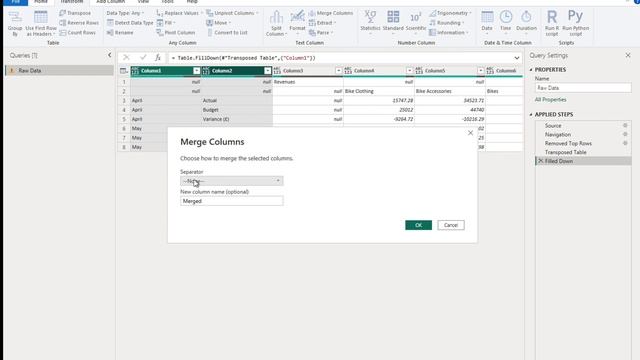
Task: Click Convert to List
Action: [227, 33]
